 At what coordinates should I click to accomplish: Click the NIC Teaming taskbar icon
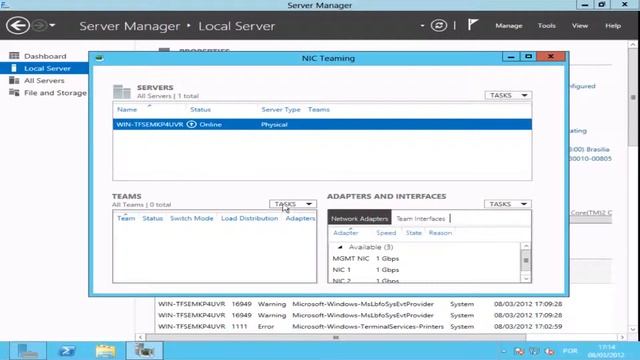144,351
